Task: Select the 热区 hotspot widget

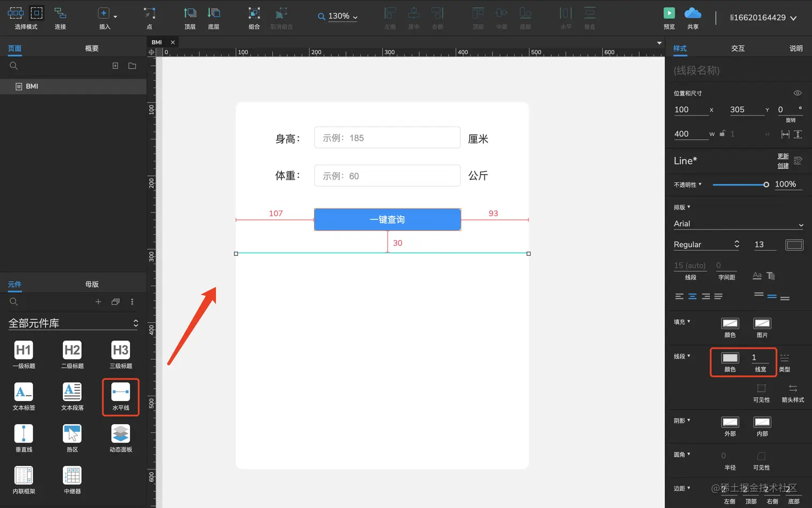Action: coord(72,439)
